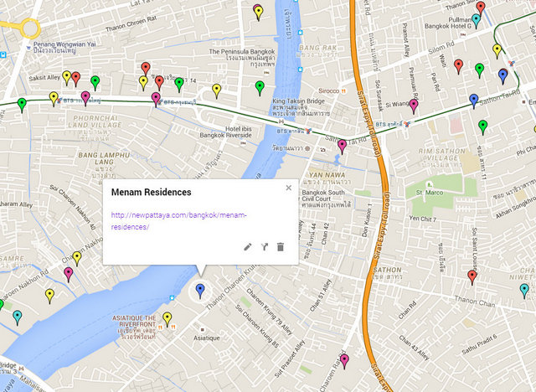Click the cyan pin below Chan Niwet label
The width and height of the screenshot is (536, 392).
point(524,291)
